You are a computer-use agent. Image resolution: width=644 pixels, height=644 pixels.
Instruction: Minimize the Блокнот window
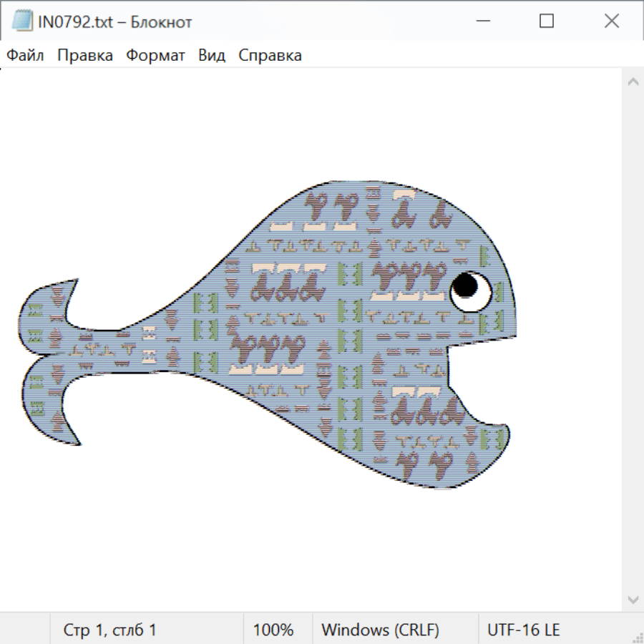(x=482, y=21)
